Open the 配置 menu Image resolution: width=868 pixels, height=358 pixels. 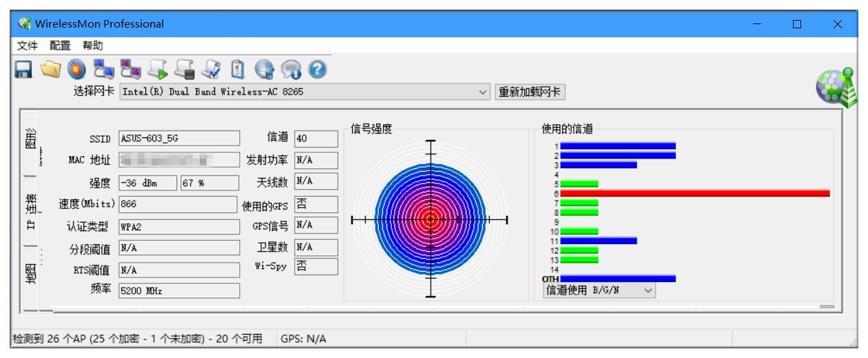(x=60, y=46)
